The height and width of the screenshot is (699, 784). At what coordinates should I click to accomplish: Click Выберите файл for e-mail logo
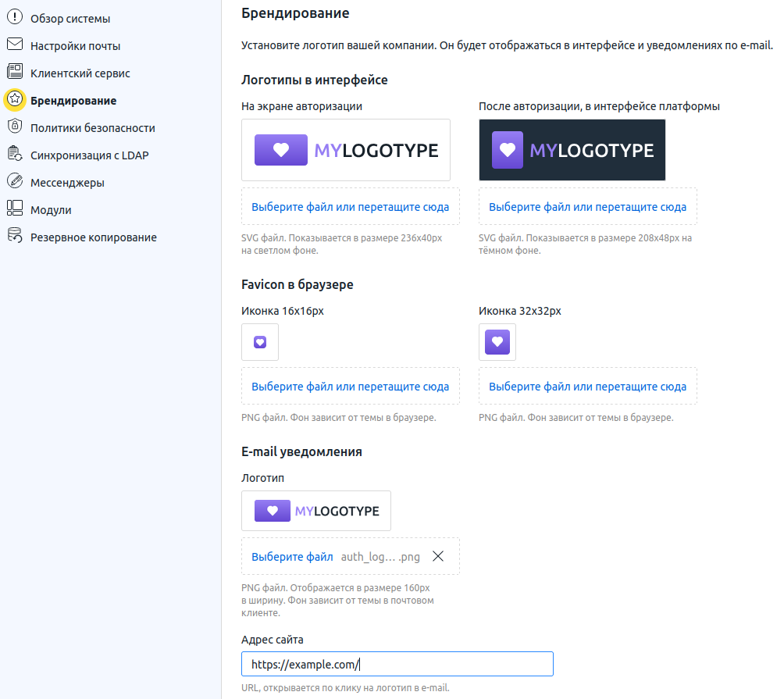point(292,557)
